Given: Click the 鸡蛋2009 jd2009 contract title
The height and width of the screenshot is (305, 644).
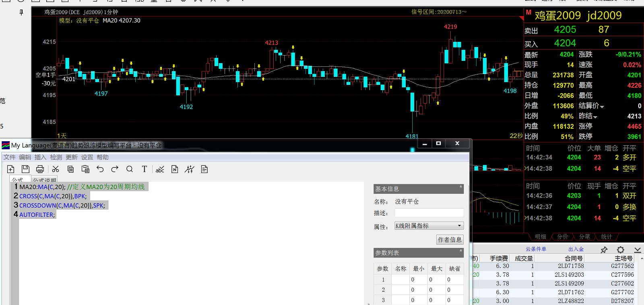Looking at the screenshot, I should pyautogui.click(x=578, y=15).
